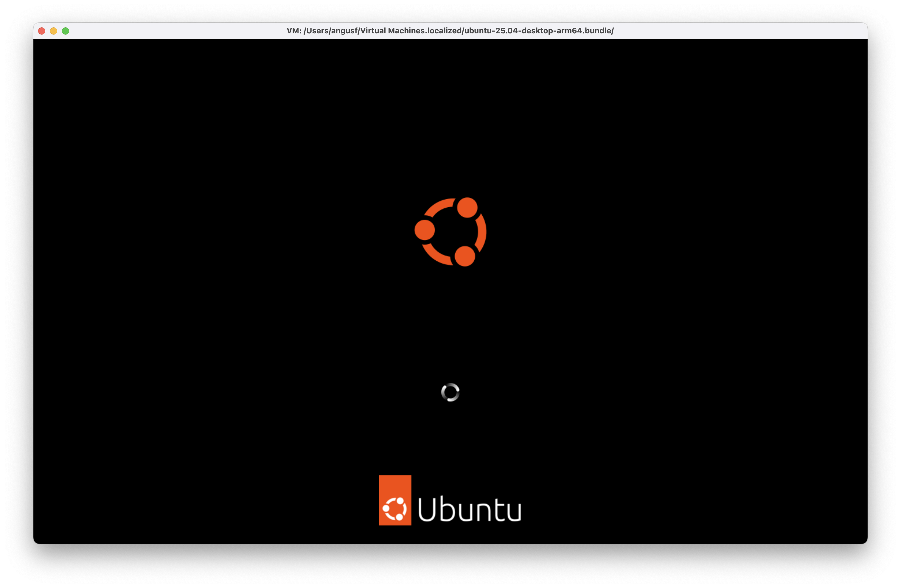Click the yellow minimize button
The image size is (901, 588).
point(54,31)
